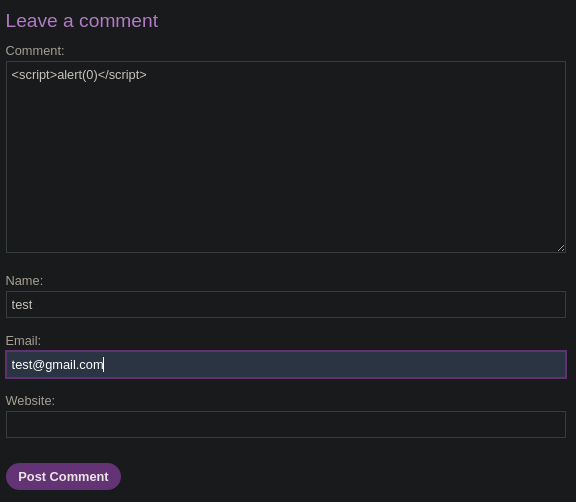This screenshot has height=502, width=576.
Task: Click the '@' symbol in the email address
Action: (x=38, y=365)
